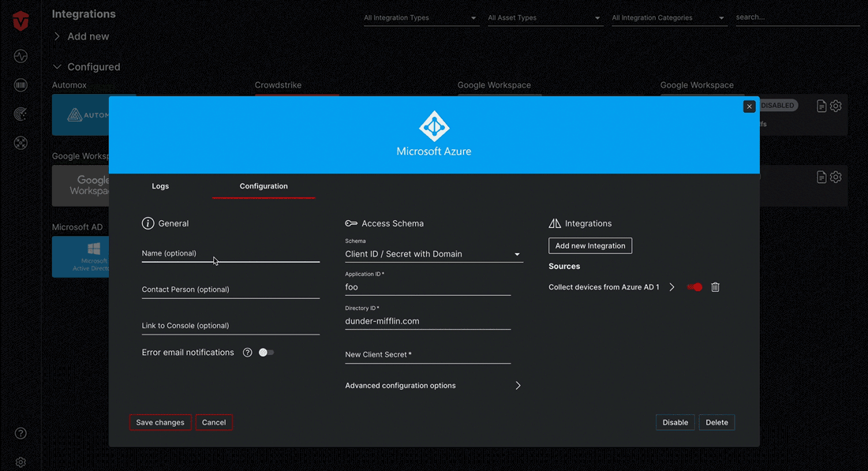Focus the Contact Person (optional) field
The width and height of the screenshot is (868, 471).
coord(230,290)
